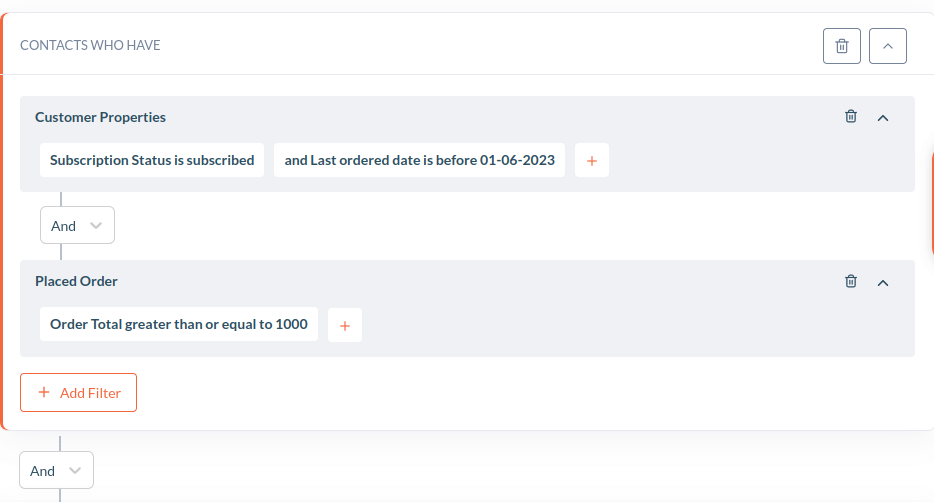This screenshot has height=502, width=934.
Task: Edit Subscription Status is subscribed condition
Action: click(152, 160)
